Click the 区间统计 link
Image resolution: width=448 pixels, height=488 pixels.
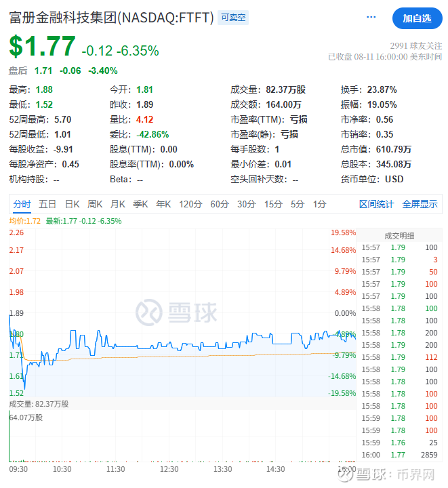376,204
